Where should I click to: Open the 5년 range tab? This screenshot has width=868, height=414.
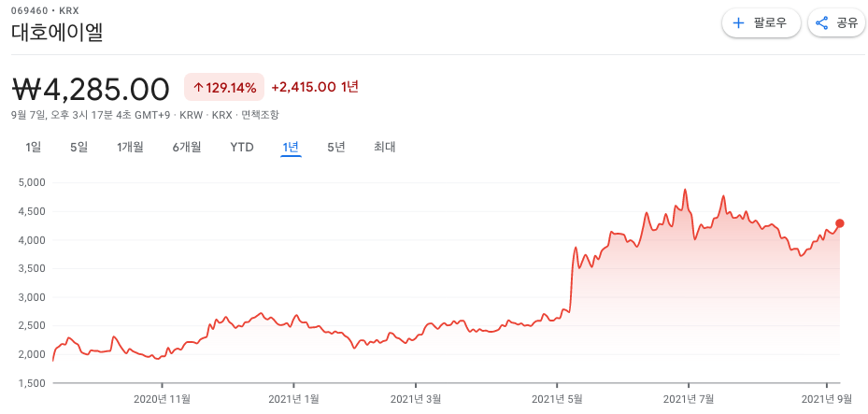(x=336, y=148)
